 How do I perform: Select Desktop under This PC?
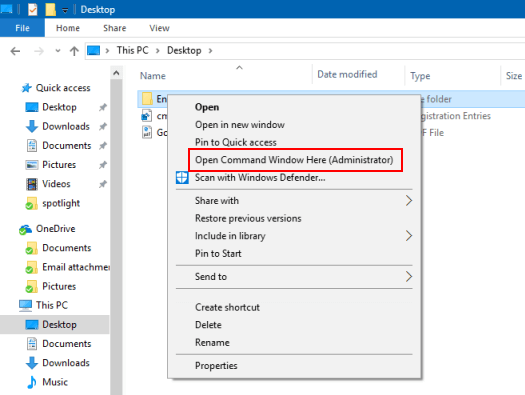(59, 325)
